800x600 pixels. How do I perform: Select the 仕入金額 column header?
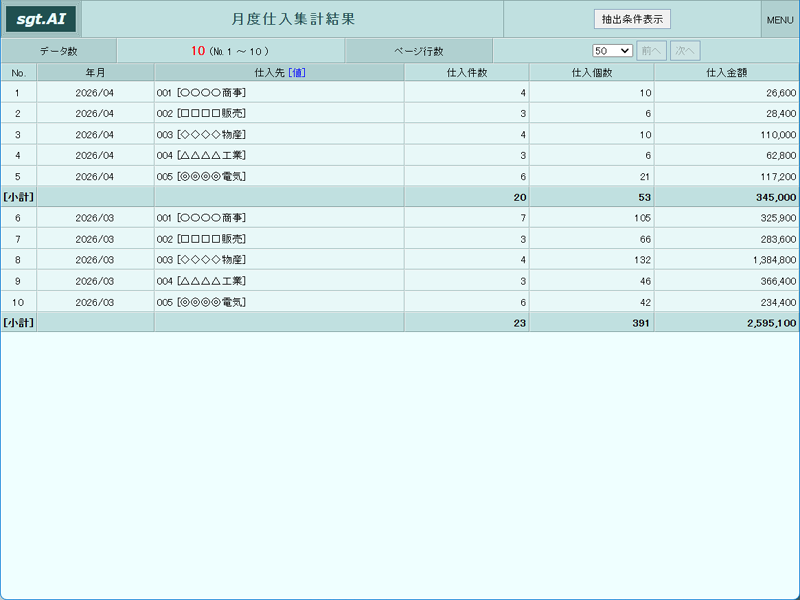click(x=727, y=73)
